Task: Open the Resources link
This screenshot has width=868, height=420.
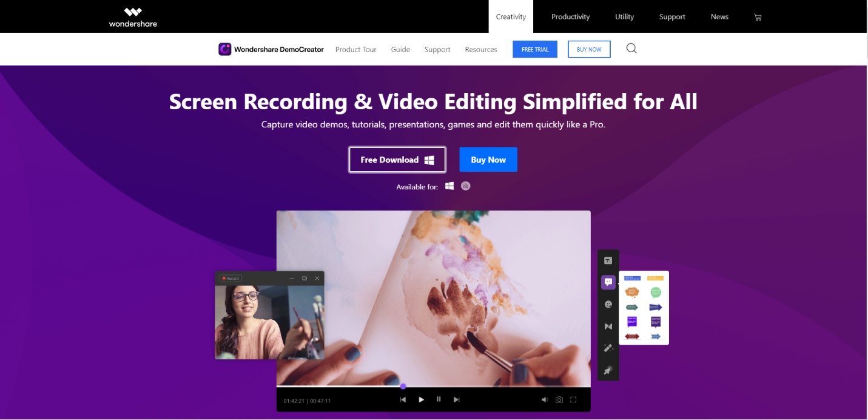Action: [x=481, y=49]
